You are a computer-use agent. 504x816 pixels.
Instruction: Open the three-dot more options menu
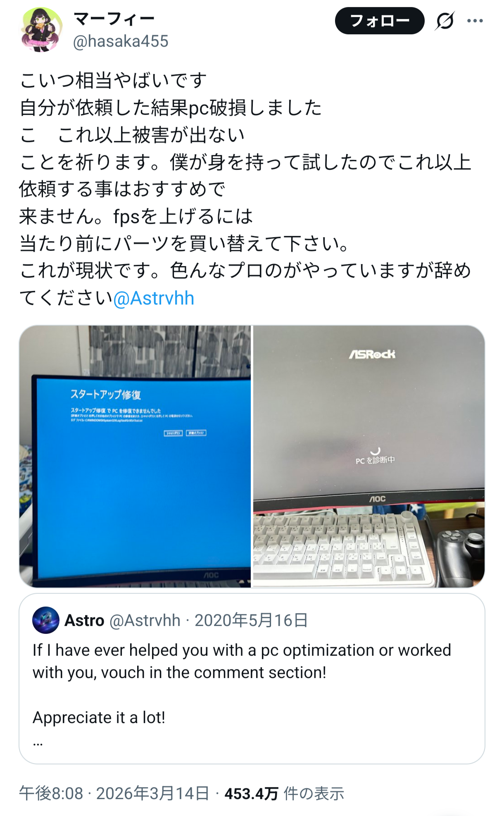coord(475,21)
